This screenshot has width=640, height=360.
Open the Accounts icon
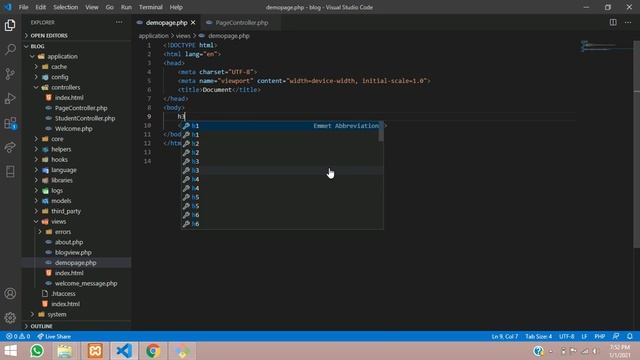click(x=10, y=293)
